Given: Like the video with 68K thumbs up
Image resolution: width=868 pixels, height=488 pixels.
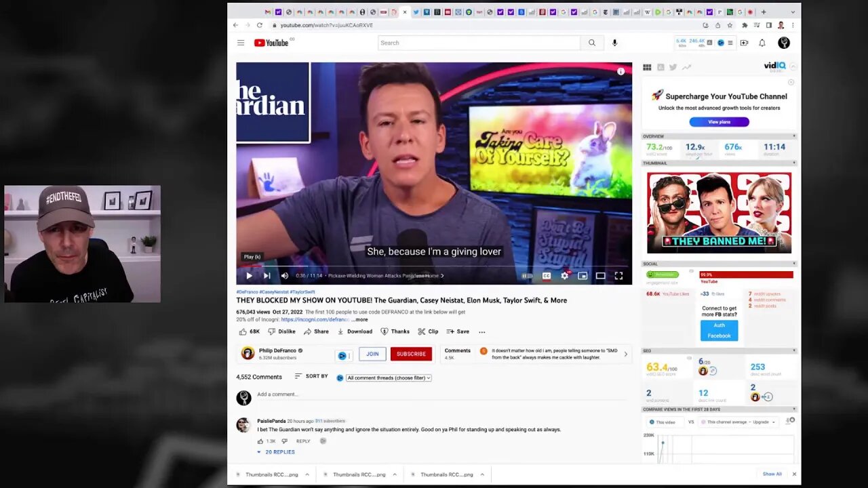Looking at the screenshot, I should (249, 331).
